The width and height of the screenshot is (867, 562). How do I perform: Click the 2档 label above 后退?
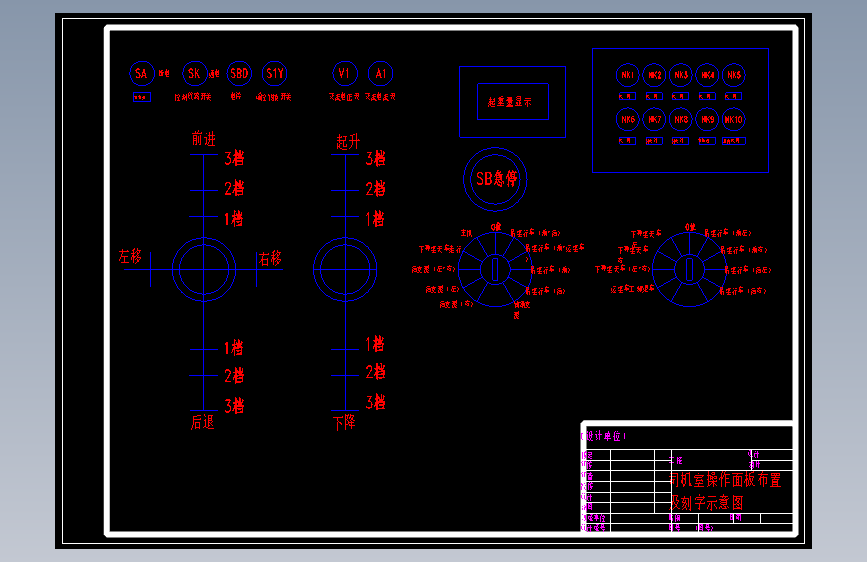[x=234, y=376]
